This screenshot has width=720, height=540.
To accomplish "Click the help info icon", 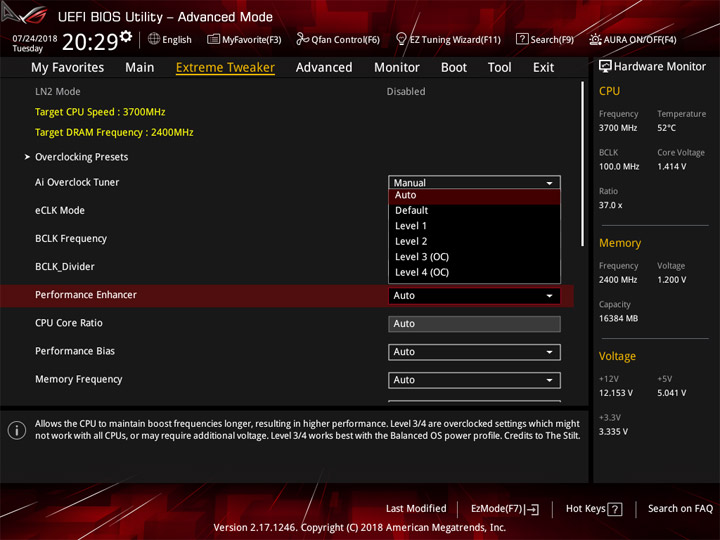I will tap(17, 430).
